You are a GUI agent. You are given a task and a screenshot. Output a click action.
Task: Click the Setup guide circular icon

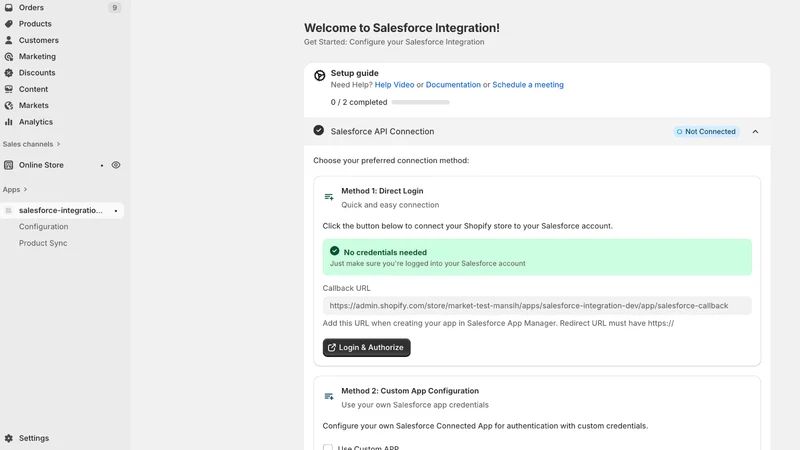pyautogui.click(x=319, y=76)
